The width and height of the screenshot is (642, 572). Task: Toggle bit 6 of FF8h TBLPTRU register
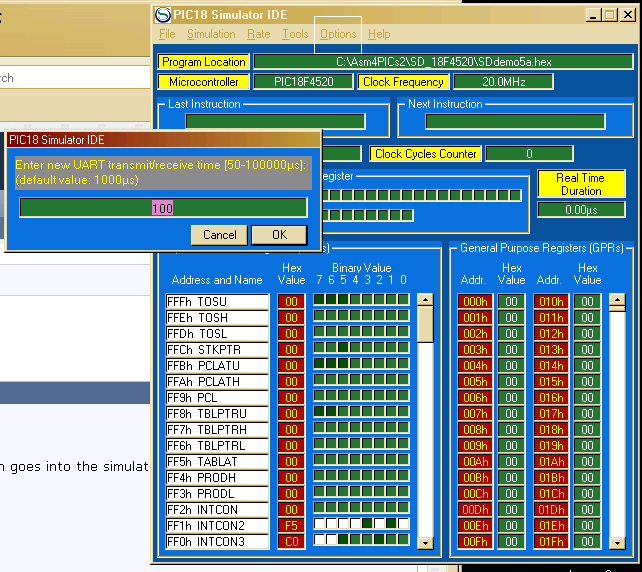click(x=331, y=411)
